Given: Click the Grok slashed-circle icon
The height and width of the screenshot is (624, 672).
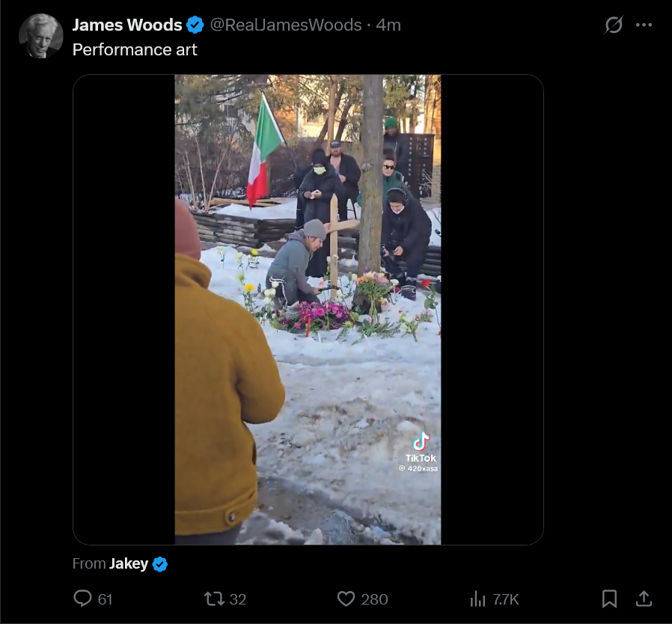Looking at the screenshot, I should pos(614,25).
